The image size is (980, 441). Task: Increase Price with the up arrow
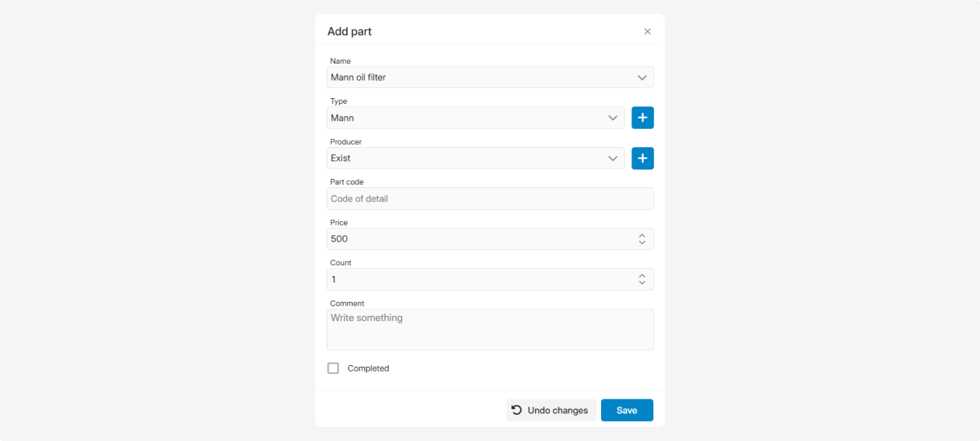(x=642, y=235)
